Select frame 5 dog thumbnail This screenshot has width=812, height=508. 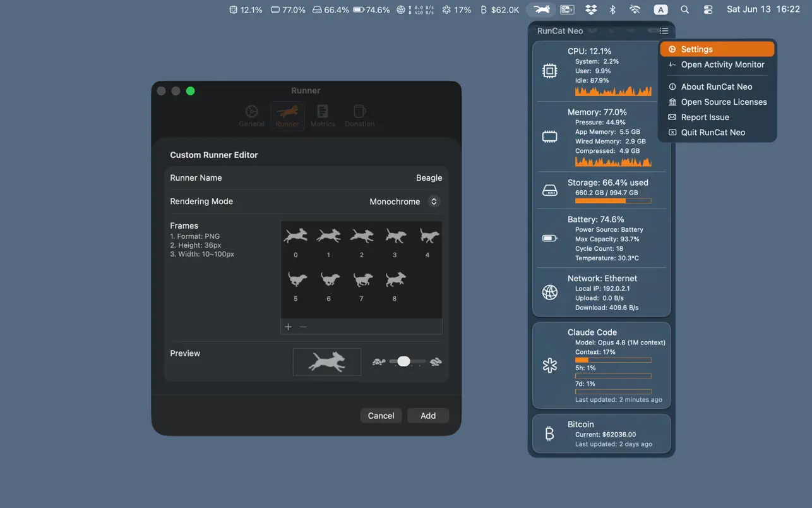[296, 279]
